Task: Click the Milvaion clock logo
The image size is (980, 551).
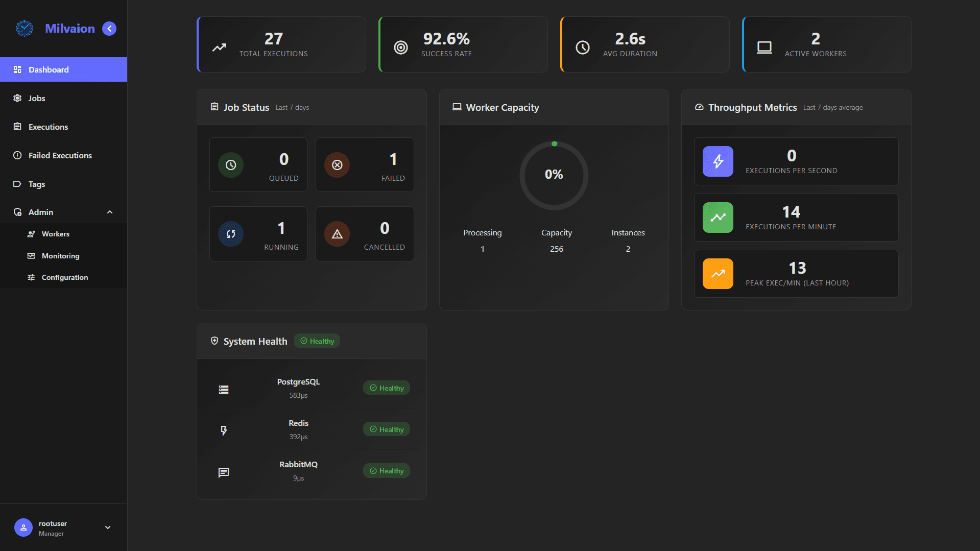Action: click(24, 28)
